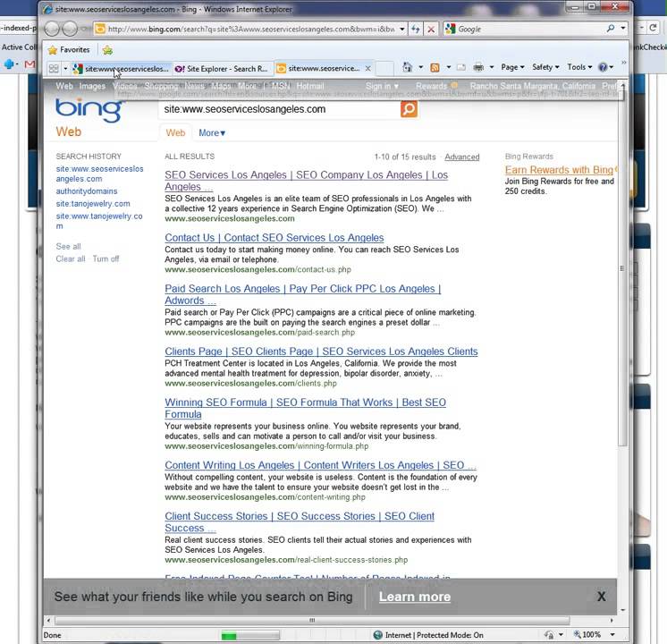Viewport: 667px width, 644px height.
Task: Dismiss the friends banner with X
Action: (601, 597)
